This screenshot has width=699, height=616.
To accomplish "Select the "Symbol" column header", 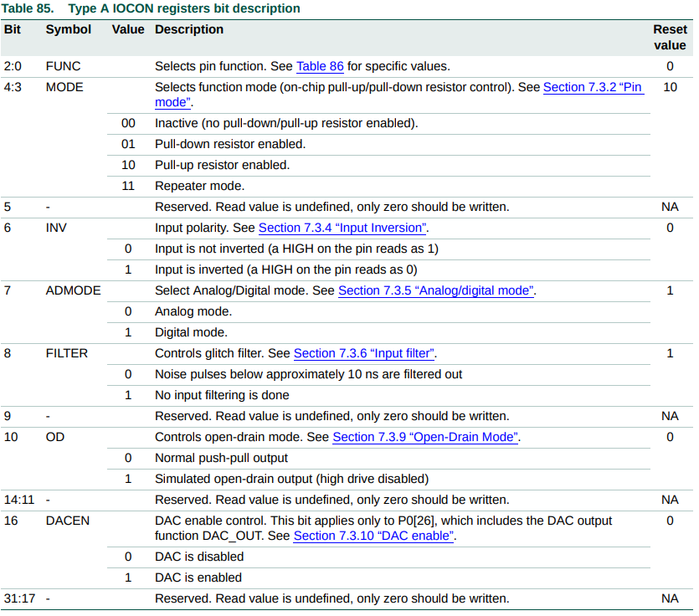I will tap(68, 29).
